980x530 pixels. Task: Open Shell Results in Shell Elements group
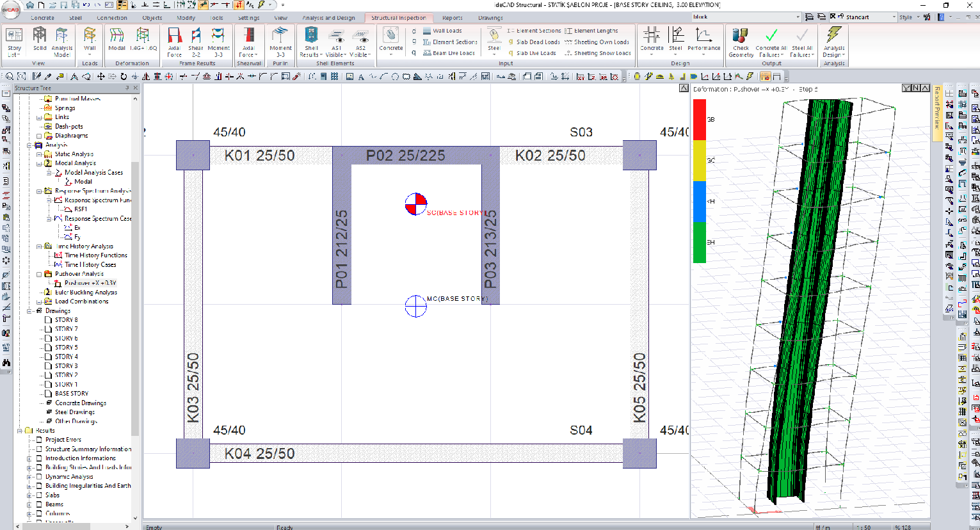click(311, 41)
